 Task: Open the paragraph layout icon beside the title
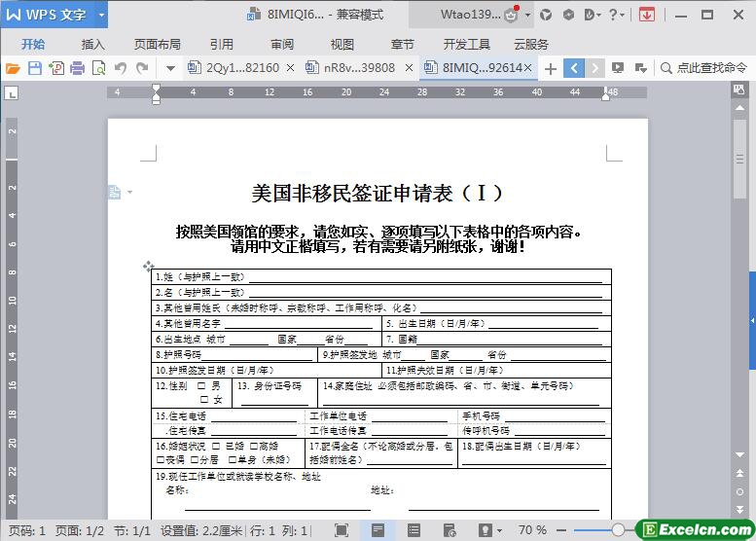115,192
